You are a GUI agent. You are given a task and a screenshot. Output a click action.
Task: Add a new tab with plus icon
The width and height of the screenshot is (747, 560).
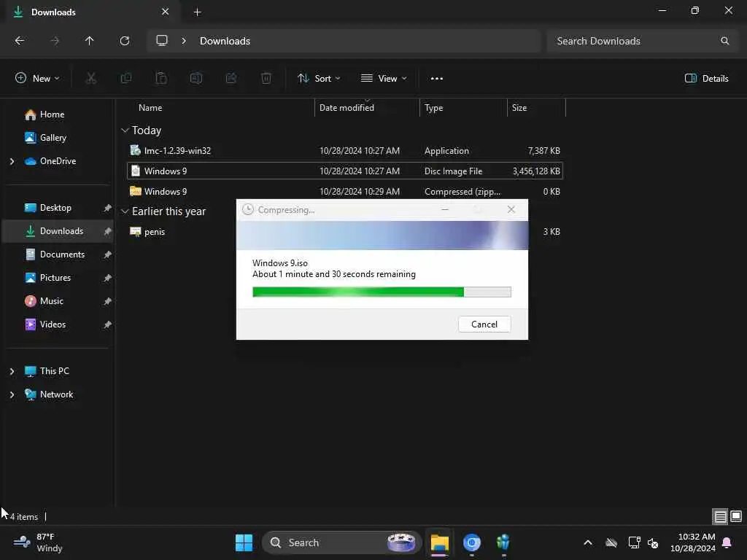[197, 12]
